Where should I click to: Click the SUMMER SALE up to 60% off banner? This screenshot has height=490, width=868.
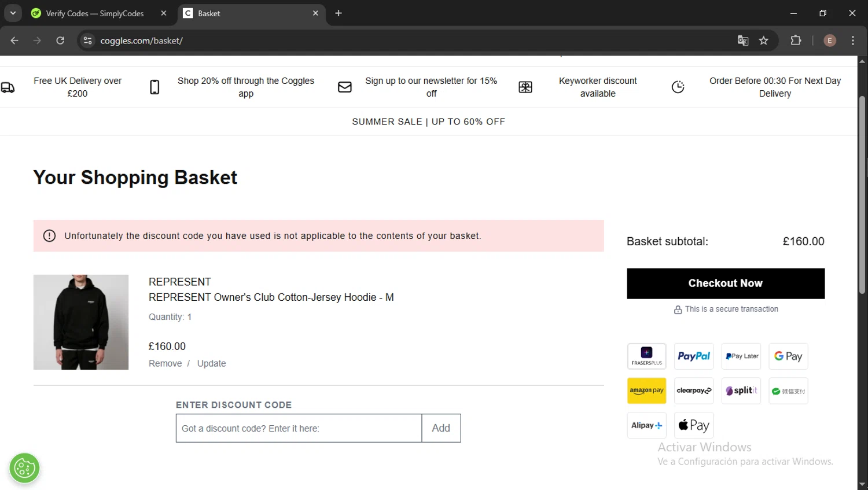[x=428, y=121]
